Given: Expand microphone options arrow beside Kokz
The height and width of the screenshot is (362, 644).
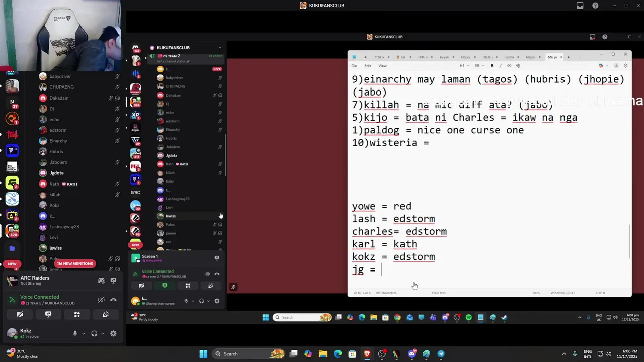Looking at the screenshot, I should 83,333.
